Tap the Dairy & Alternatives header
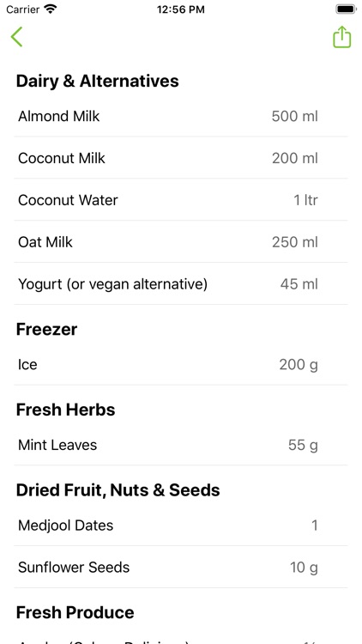 pyautogui.click(x=97, y=81)
